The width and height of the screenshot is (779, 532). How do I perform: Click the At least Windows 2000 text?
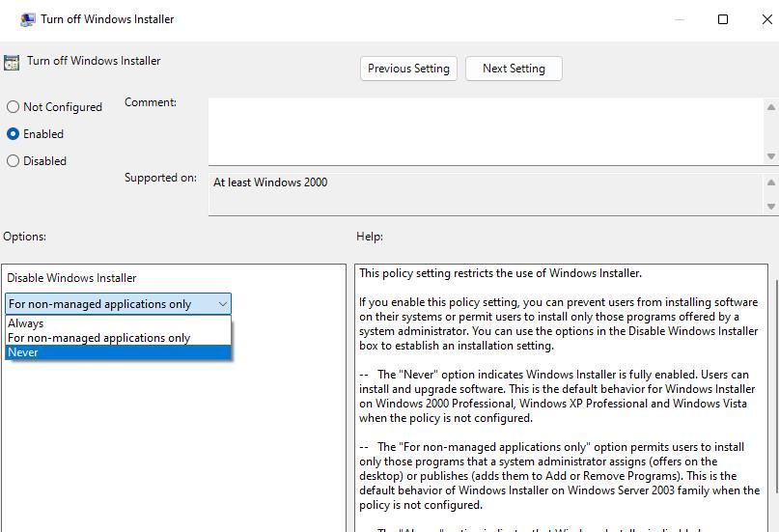[x=270, y=182]
